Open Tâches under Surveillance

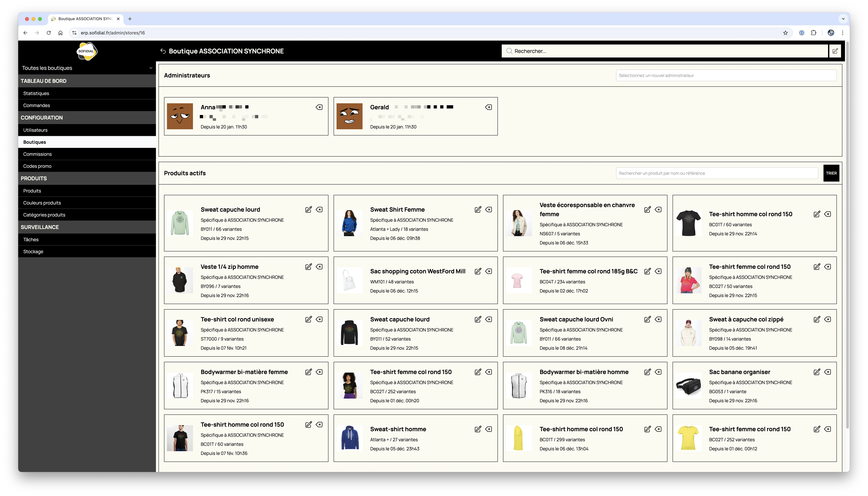(87, 240)
